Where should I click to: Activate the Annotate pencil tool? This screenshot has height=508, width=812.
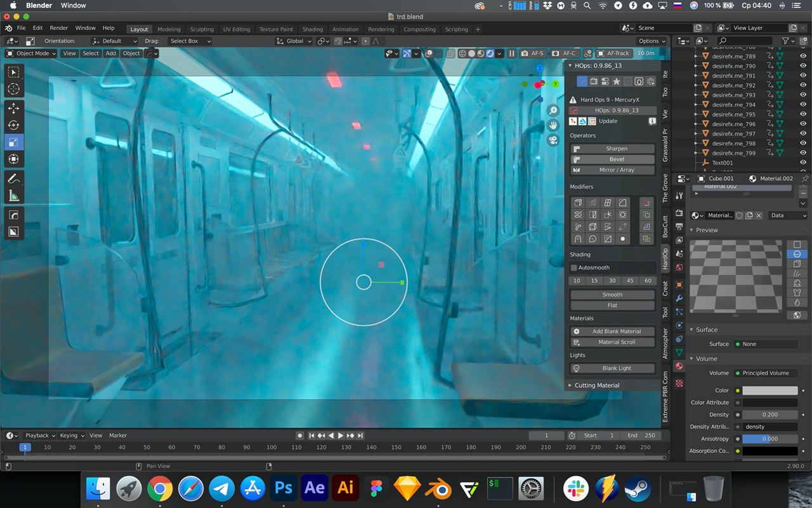coord(14,179)
